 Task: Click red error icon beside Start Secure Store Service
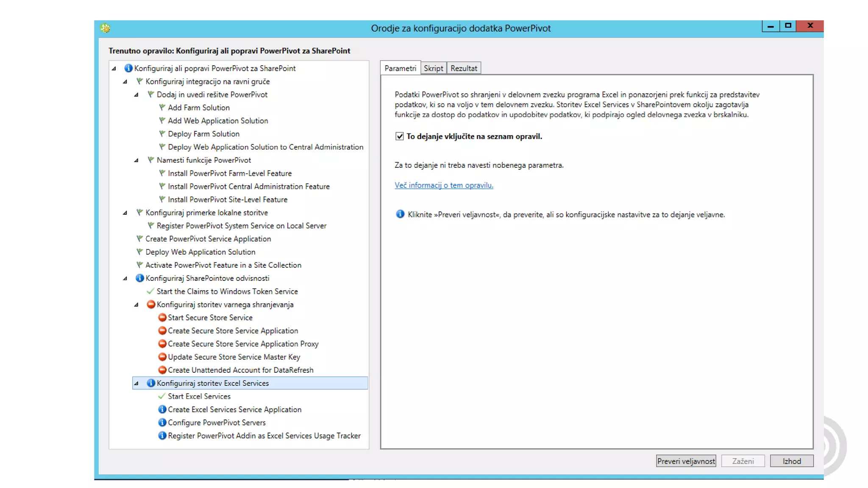click(162, 317)
